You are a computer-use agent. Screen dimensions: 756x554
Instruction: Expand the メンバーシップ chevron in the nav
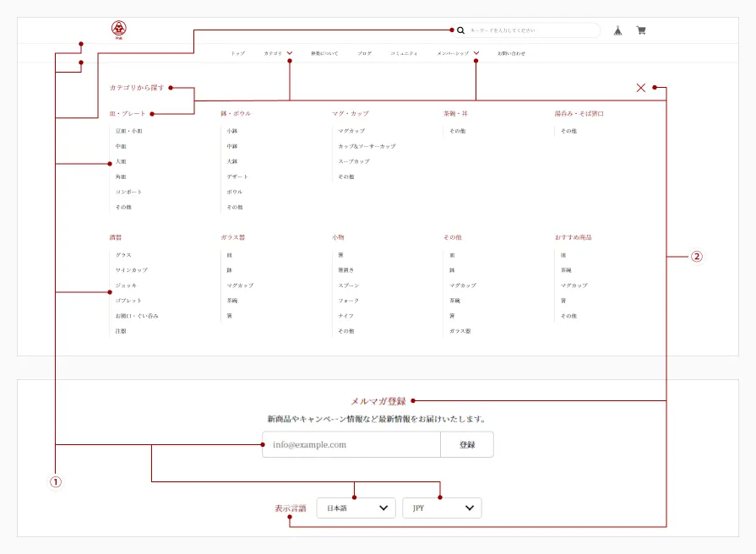tap(476, 53)
